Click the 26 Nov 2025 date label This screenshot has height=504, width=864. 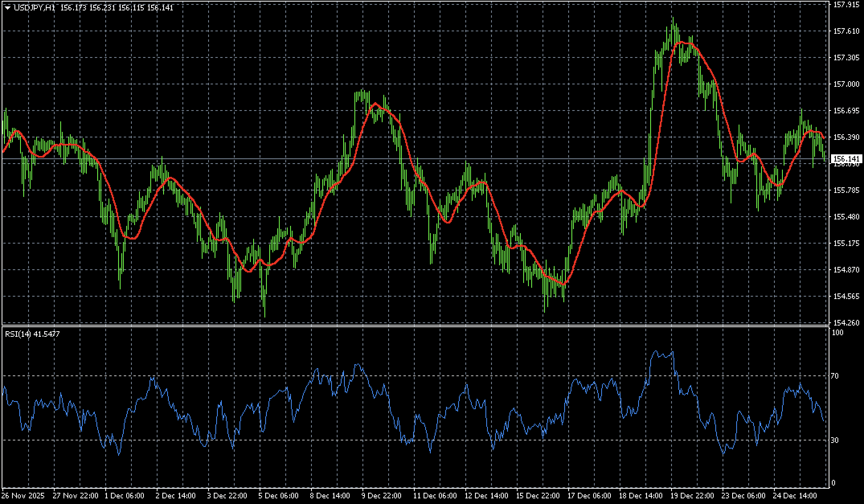pos(23,496)
